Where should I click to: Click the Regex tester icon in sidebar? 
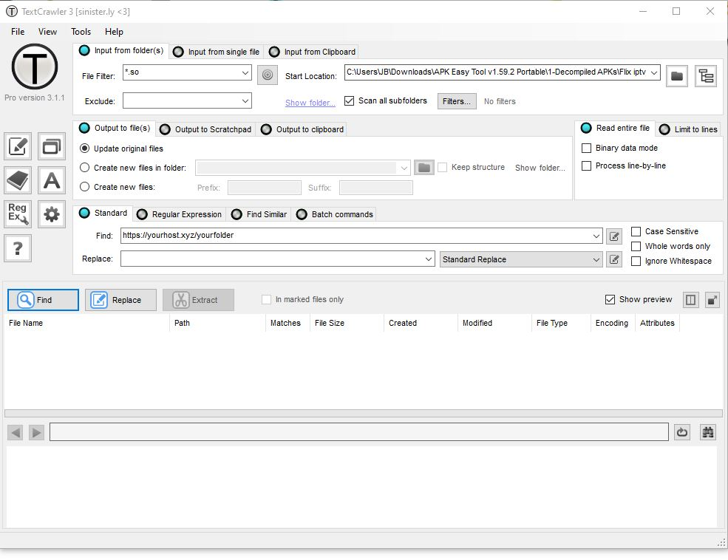[x=18, y=214]
